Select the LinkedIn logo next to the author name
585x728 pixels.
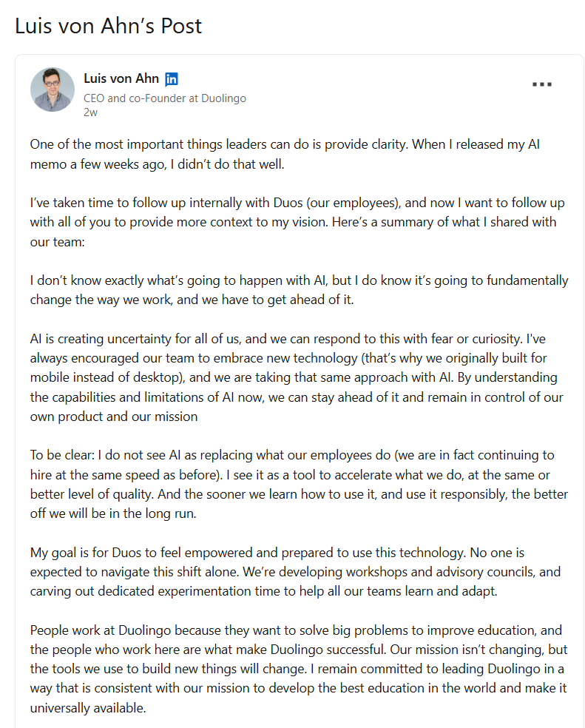point(172,78)
